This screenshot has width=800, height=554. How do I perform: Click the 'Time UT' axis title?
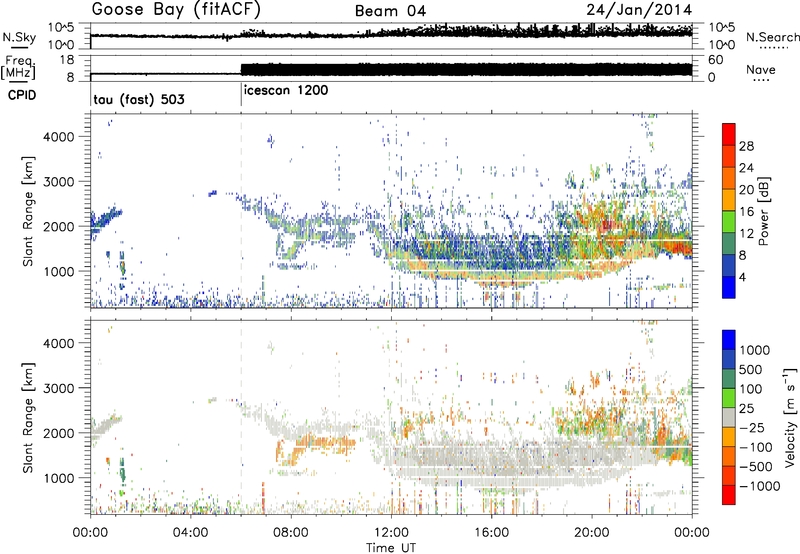(391, 548)
